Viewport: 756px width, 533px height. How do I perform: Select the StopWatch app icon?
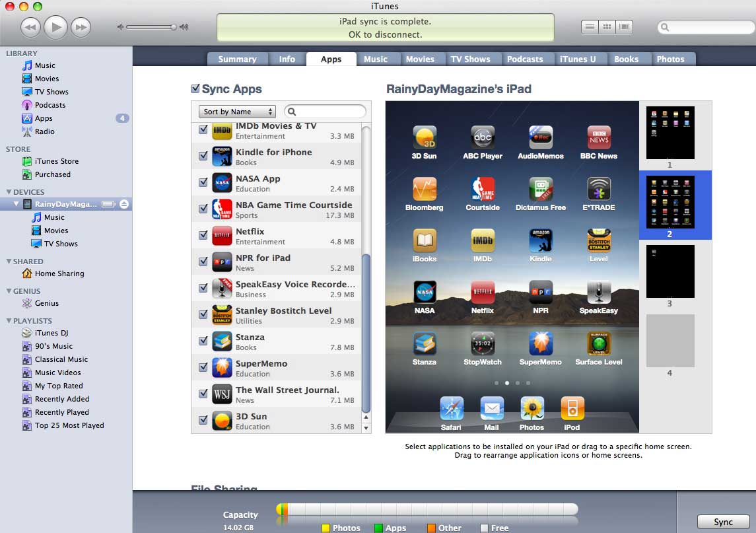pyautogui.click(x=483, y=344)
